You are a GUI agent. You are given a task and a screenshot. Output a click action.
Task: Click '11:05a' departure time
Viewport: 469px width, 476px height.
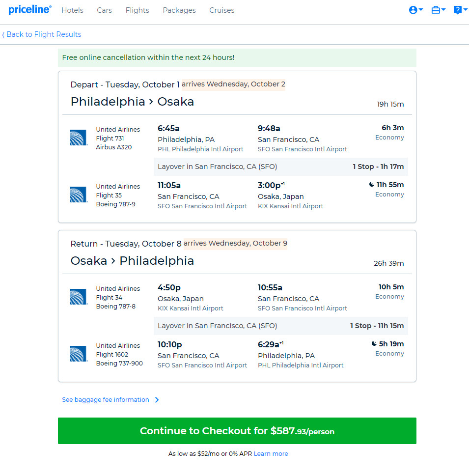tap(169, 186)
